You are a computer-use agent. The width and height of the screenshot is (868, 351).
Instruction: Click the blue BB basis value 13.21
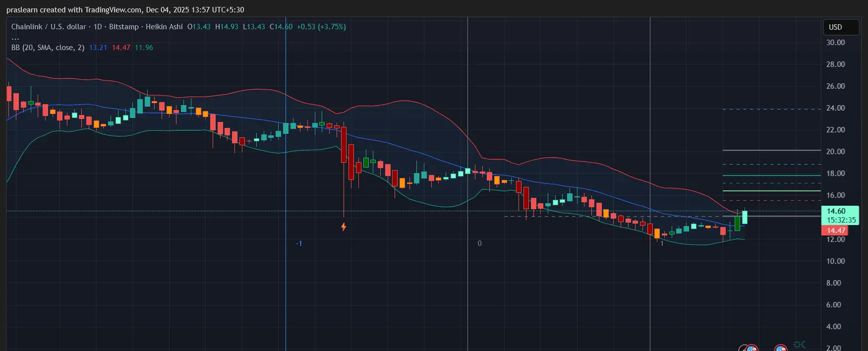98,48
